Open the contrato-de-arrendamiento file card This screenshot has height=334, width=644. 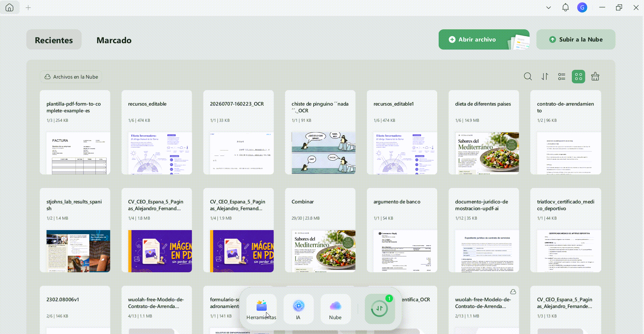pos(566,132)
